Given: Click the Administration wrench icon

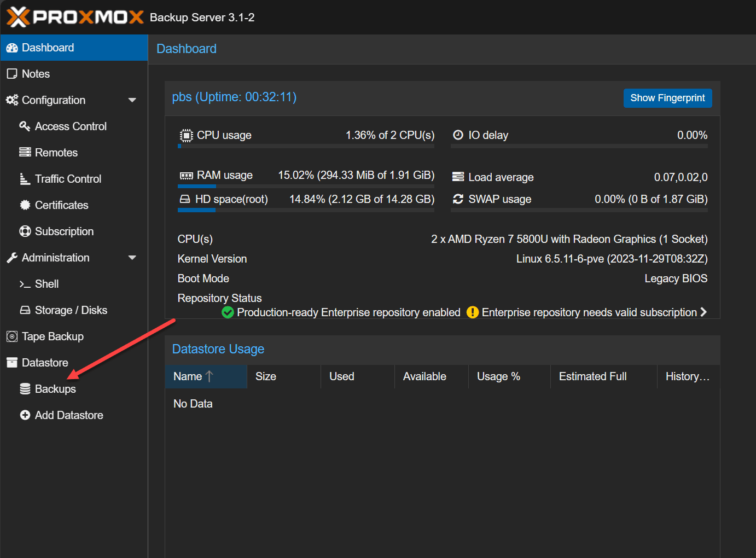Looking at the screenshot, I should point(12,258).
